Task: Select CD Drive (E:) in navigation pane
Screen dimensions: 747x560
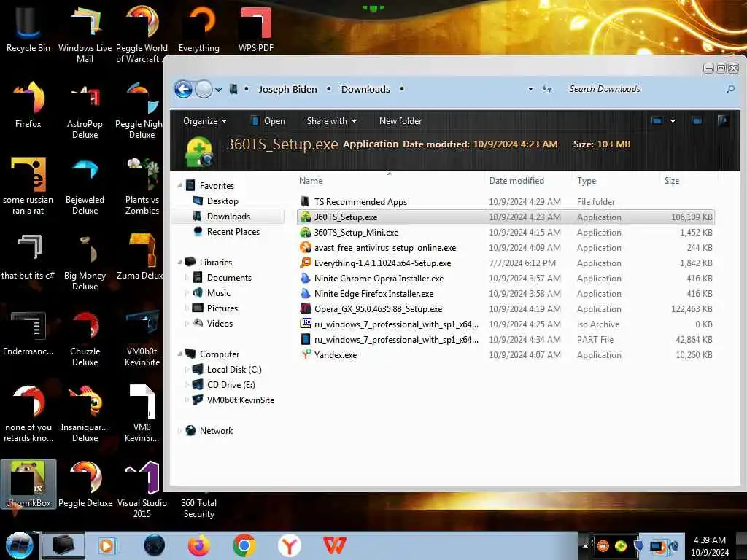Action: pyautogui.click(x=231, y=385)
